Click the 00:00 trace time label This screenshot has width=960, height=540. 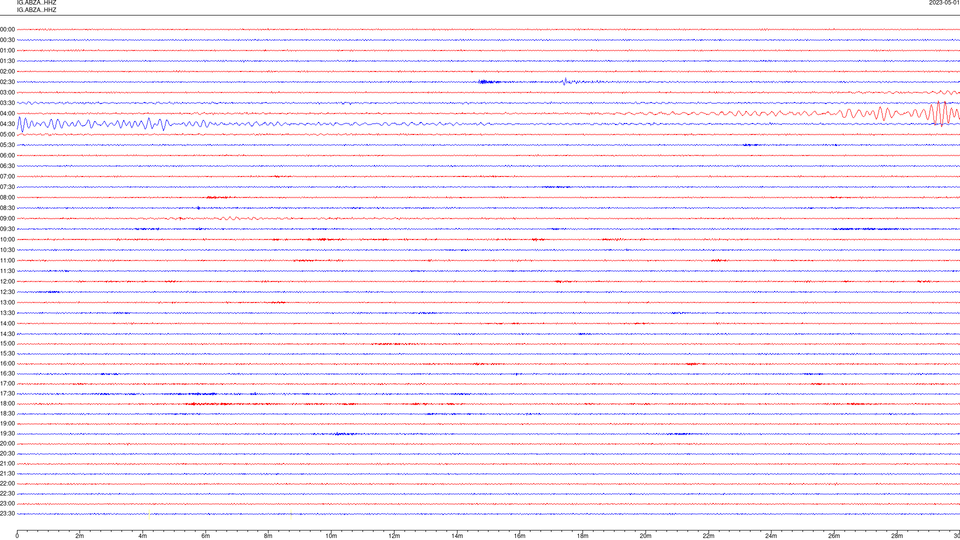click(x=7, y=29)
